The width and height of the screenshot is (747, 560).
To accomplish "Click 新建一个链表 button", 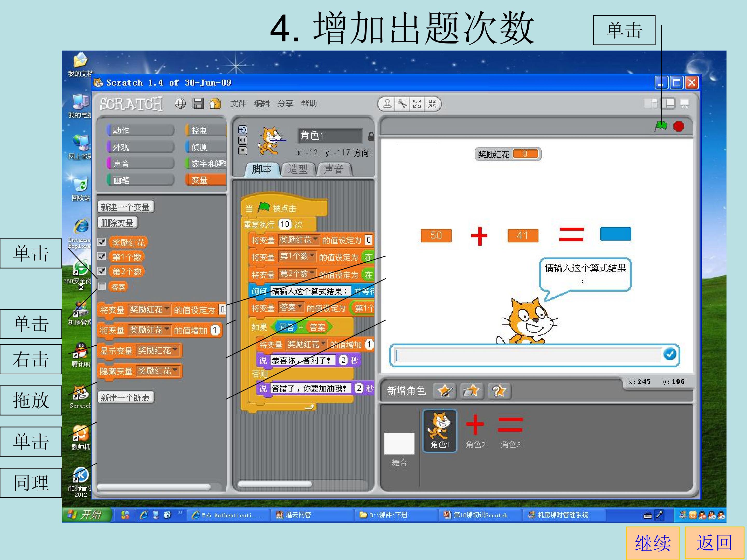I will click(126, 398).
